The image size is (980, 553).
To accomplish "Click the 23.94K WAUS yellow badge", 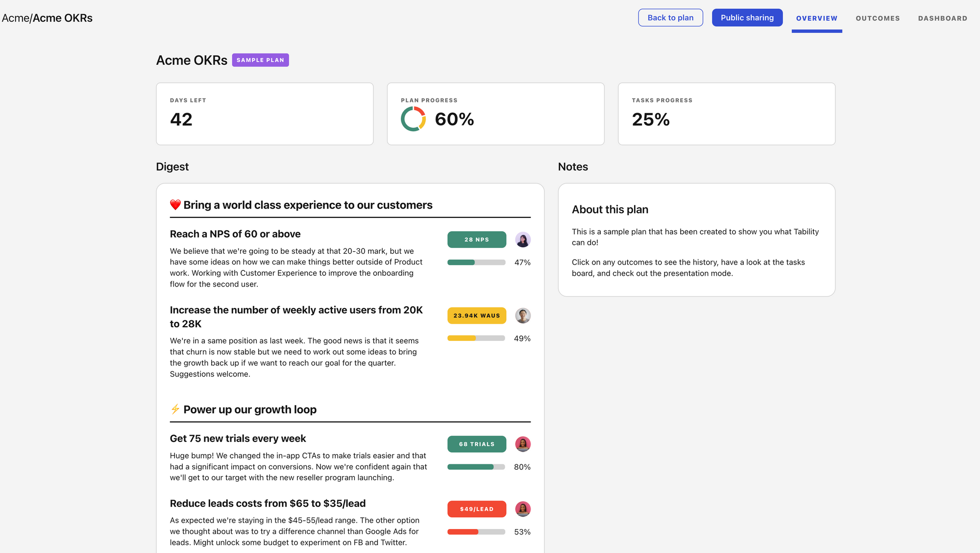I will tap(476, 315).
